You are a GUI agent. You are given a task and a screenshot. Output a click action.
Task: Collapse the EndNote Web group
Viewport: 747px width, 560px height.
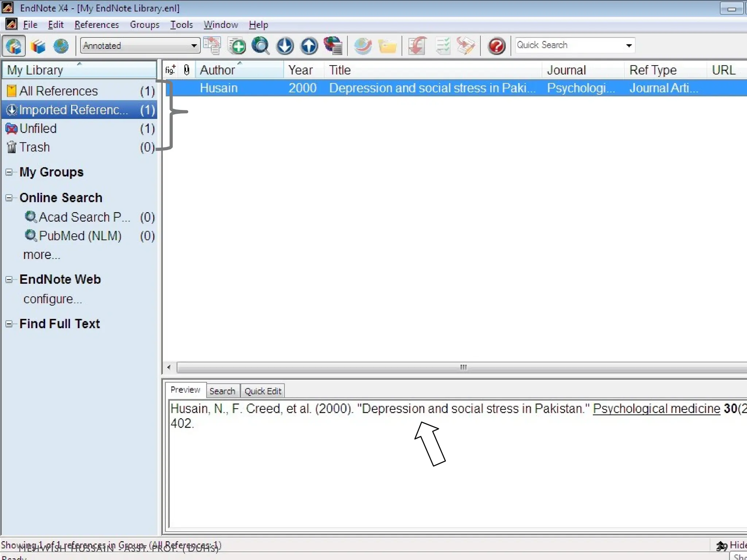click(9, 280)
